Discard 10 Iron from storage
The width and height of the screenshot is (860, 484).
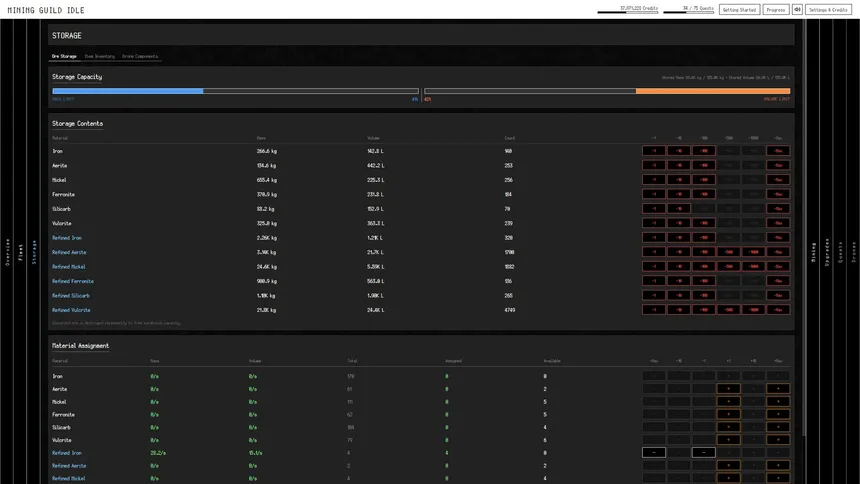[678, 151]
